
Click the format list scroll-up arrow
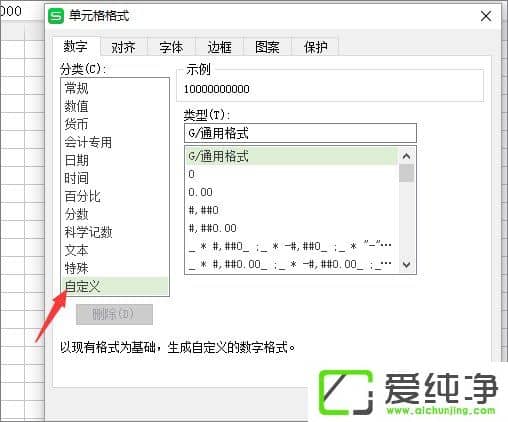pyautogui.click(x=406, y=156)
